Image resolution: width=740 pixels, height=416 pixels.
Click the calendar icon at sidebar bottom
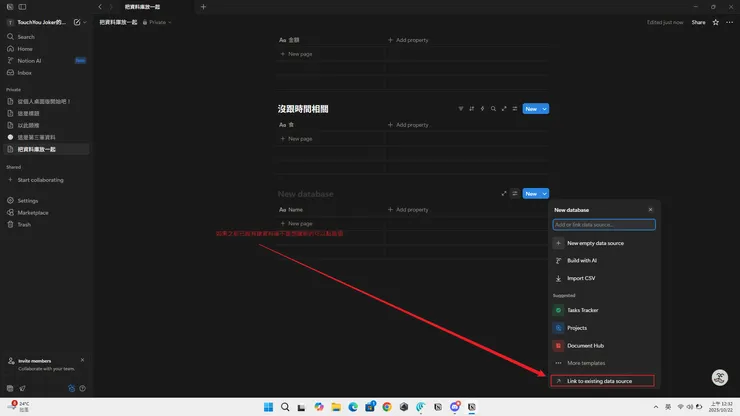tap(10, 388)
